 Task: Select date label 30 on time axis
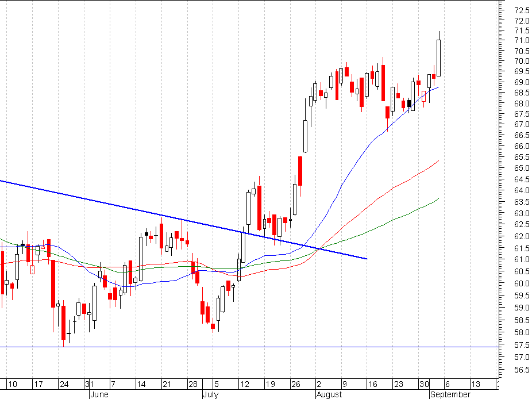(x=424, y=385)
